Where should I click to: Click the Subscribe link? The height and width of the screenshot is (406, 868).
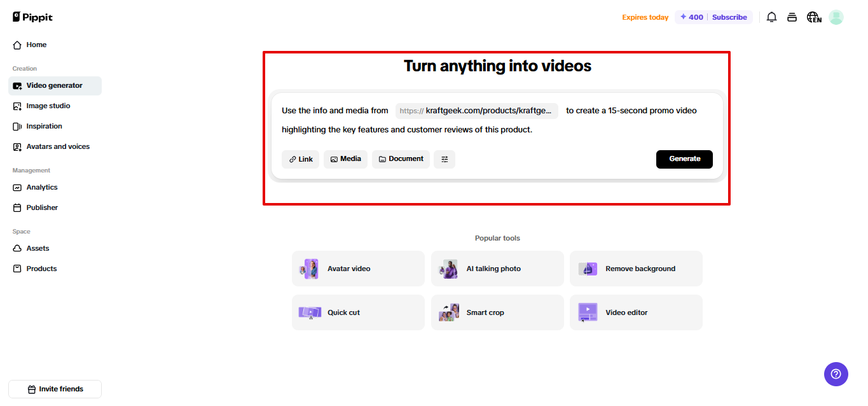point(729,17)
